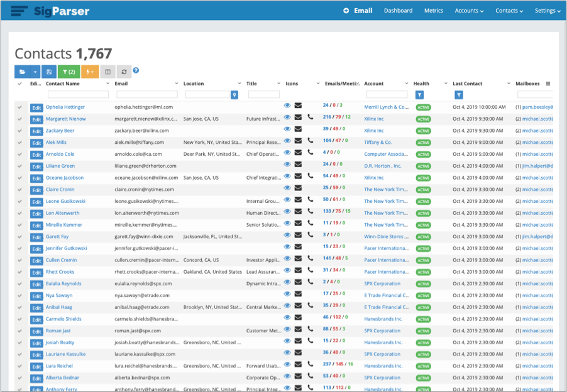567x392 pixels.
Task: Click the plus Email button
Action: tap(358, 11)
